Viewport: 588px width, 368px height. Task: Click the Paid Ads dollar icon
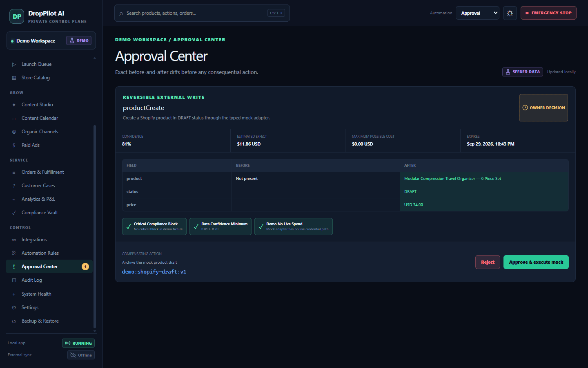point(14,145)
